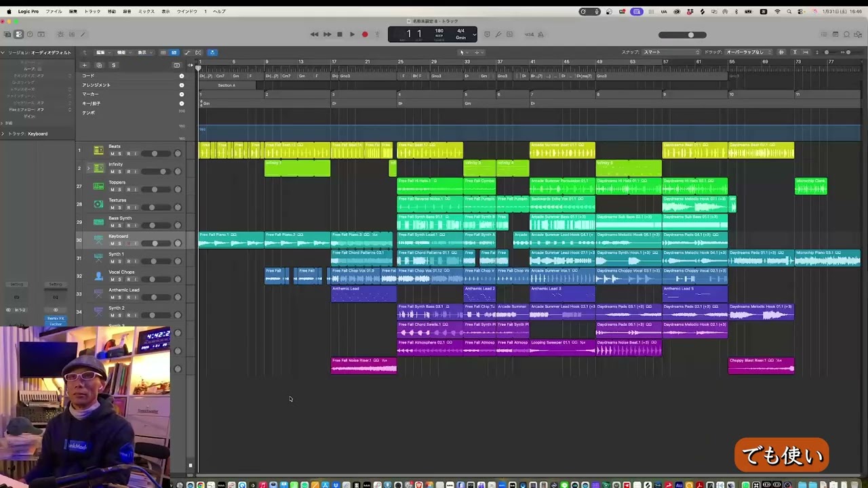The height and width of the screenshot is (488, 868).
Task: Click the Anthemic Lead track icon
Action: point(98,293)
